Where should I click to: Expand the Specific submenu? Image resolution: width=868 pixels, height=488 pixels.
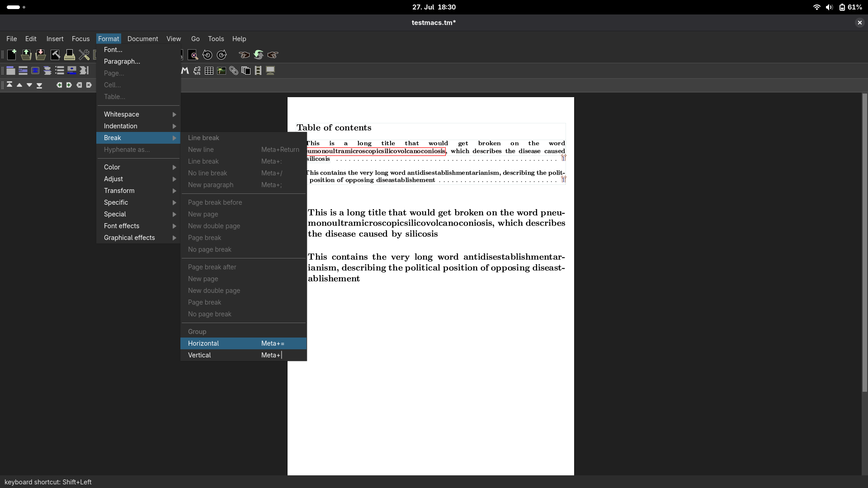click(x=138, y=202)
